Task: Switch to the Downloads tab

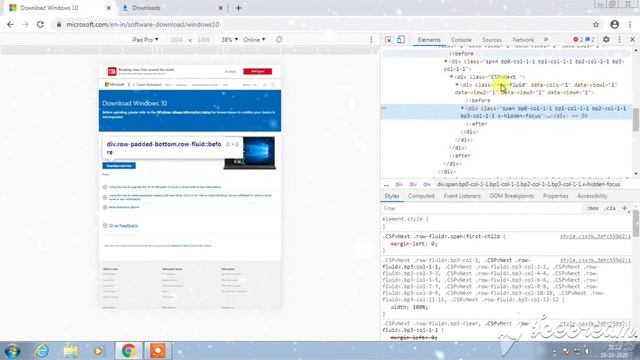Action: [171, 8]
